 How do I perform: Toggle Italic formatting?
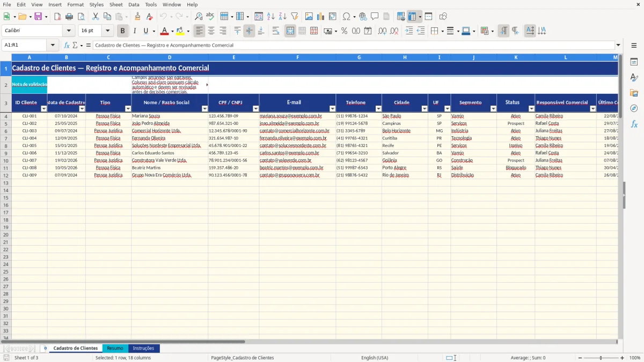(x=135, y=31)
